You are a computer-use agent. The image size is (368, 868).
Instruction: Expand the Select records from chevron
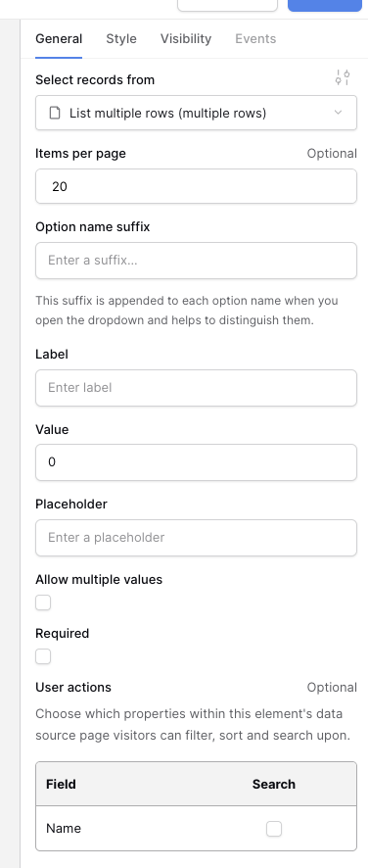(x=338, y=113)
